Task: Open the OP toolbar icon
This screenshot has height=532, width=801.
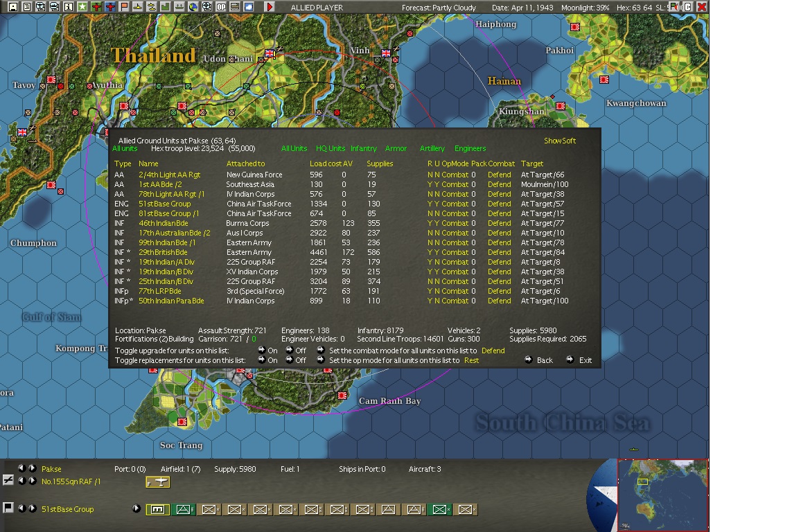Action: click(220, 7)
